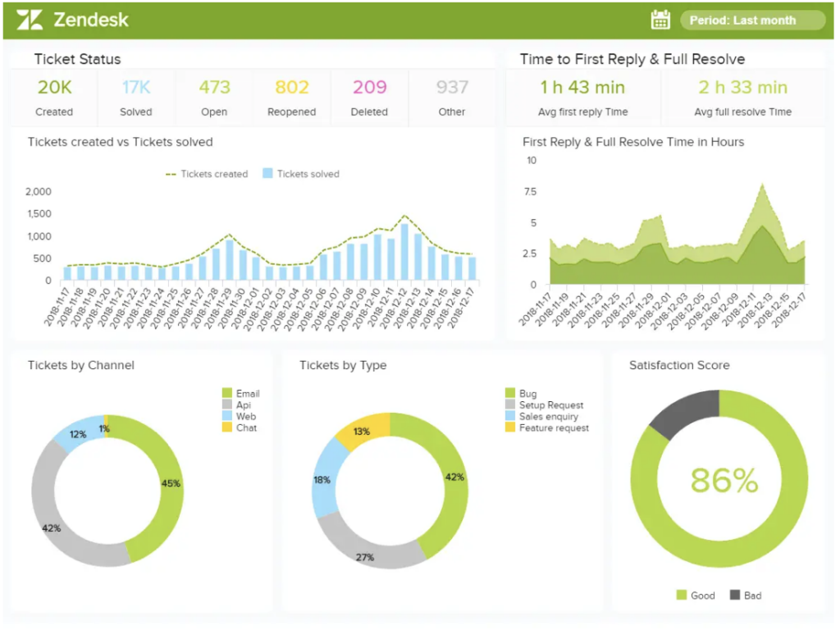Click the Tickets created vs Tickets solved title
Viewport: 840px width, 635px height.
121,142
